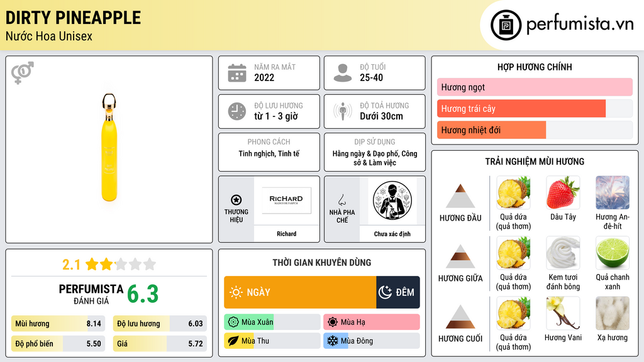Click the DIRTY PINEAPPLE title
644x362 pixels.
73,18
